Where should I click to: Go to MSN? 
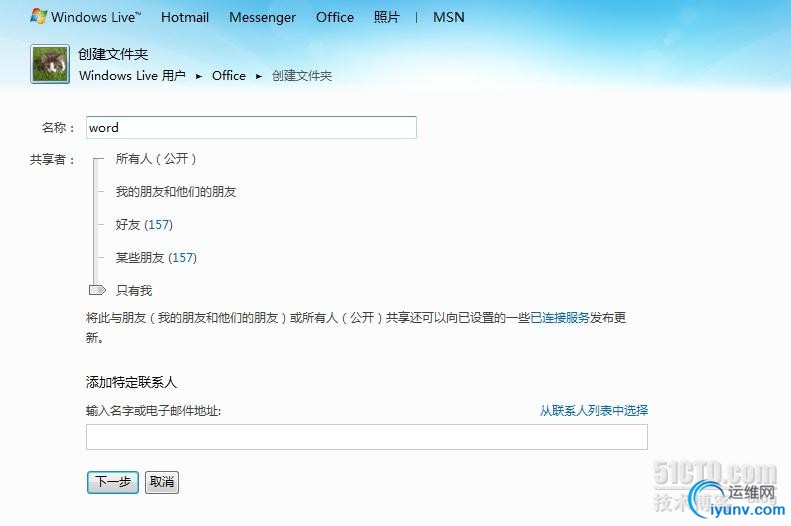[x=448, y=17]
